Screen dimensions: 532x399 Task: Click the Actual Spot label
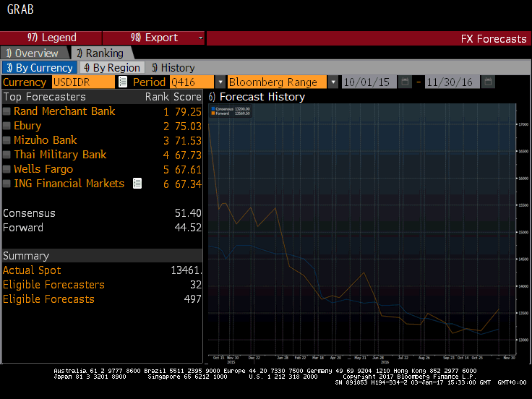32,270
